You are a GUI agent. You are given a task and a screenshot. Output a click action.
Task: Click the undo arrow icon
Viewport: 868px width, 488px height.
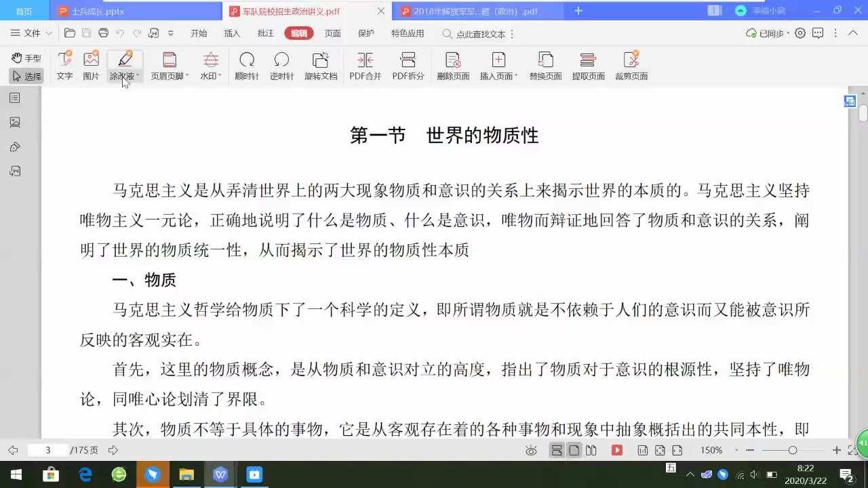120,33
